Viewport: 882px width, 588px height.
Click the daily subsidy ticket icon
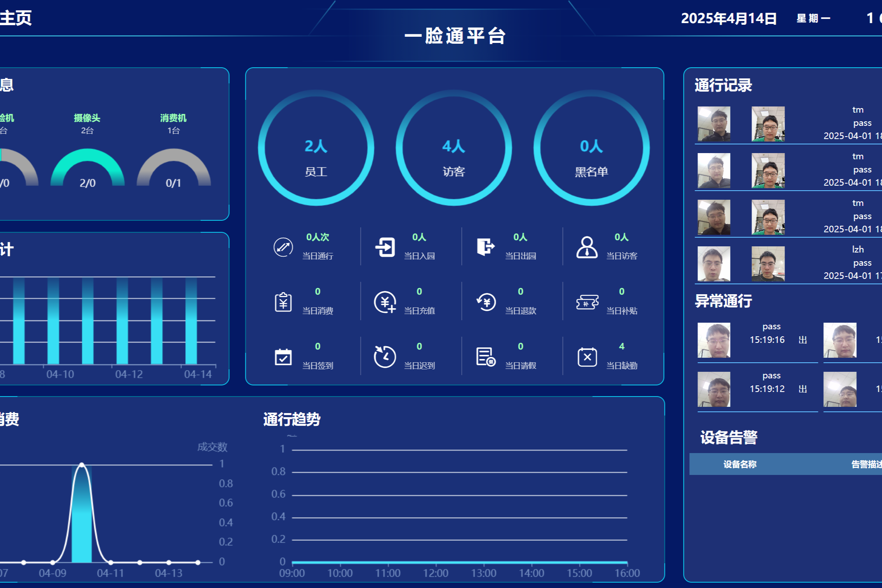click(587, 302)
